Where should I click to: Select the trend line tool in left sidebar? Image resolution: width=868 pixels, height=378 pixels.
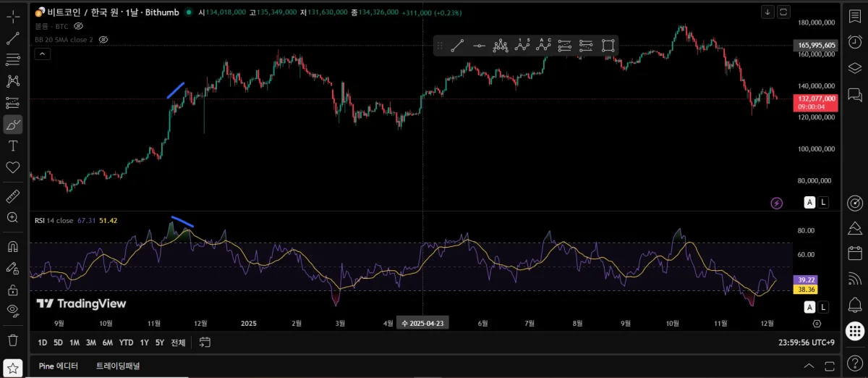click(x=13, y=38)
